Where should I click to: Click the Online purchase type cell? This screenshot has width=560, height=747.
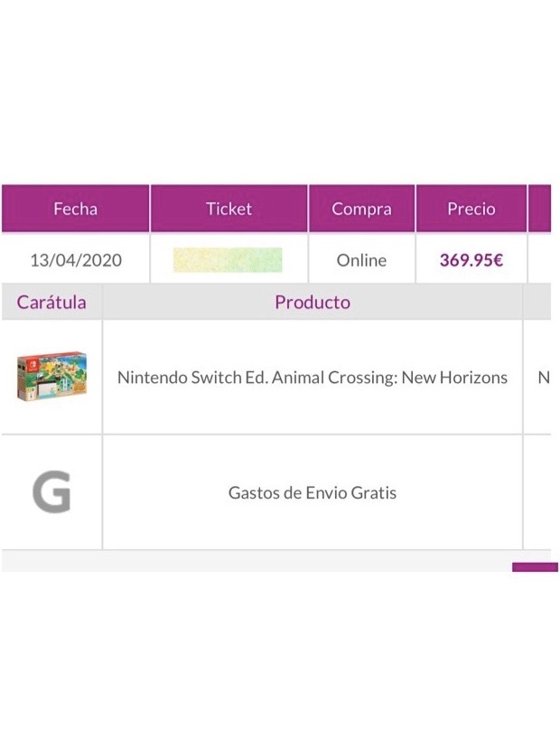pyautogui.click(x=361, y=260)
